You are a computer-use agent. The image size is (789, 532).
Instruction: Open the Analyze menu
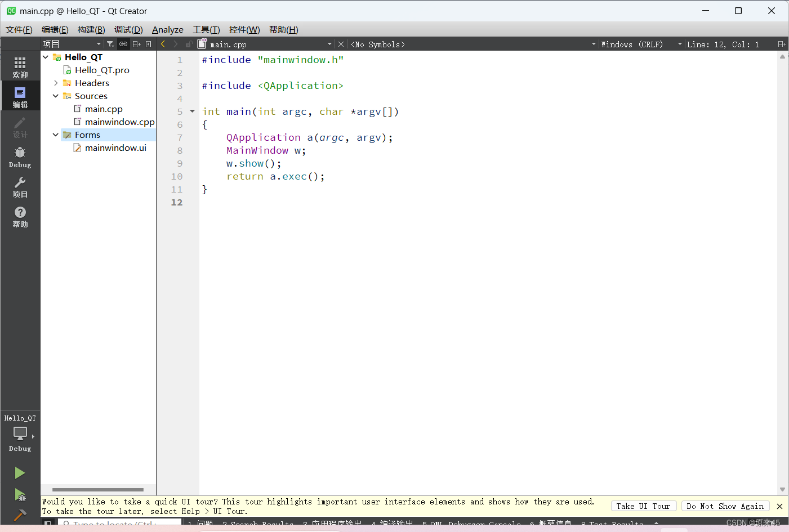pos(167,30)
